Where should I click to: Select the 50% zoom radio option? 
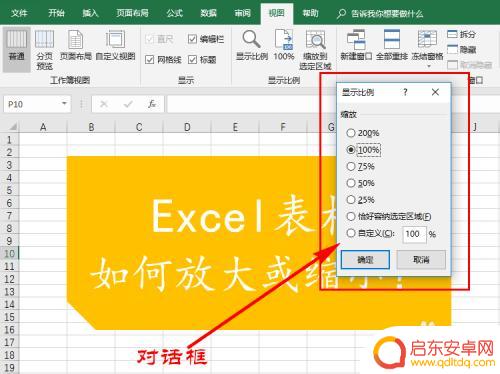(x=351, y=183)
